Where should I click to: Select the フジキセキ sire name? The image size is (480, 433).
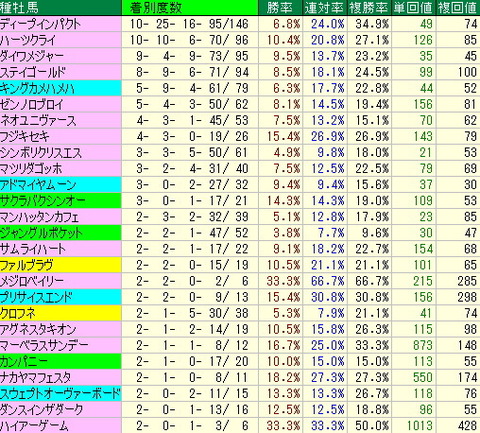tap(25, 136)
